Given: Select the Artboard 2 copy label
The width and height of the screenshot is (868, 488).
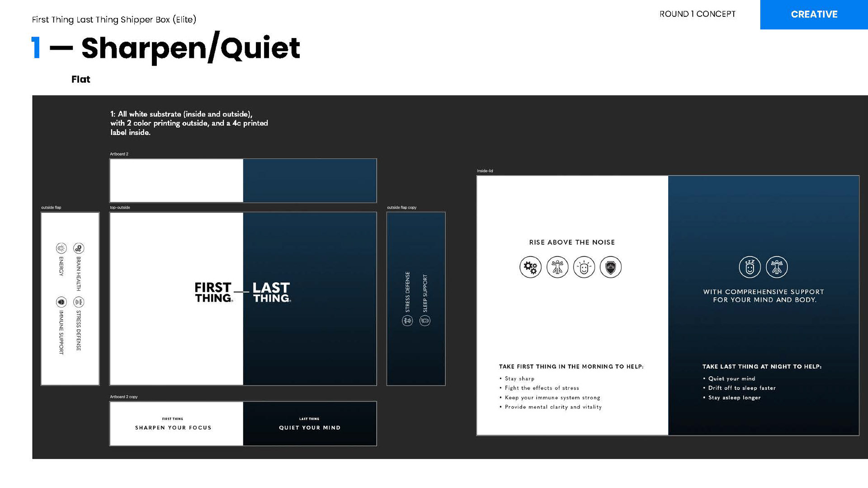Looking at the screenshot, I should [x=123, y=397].
